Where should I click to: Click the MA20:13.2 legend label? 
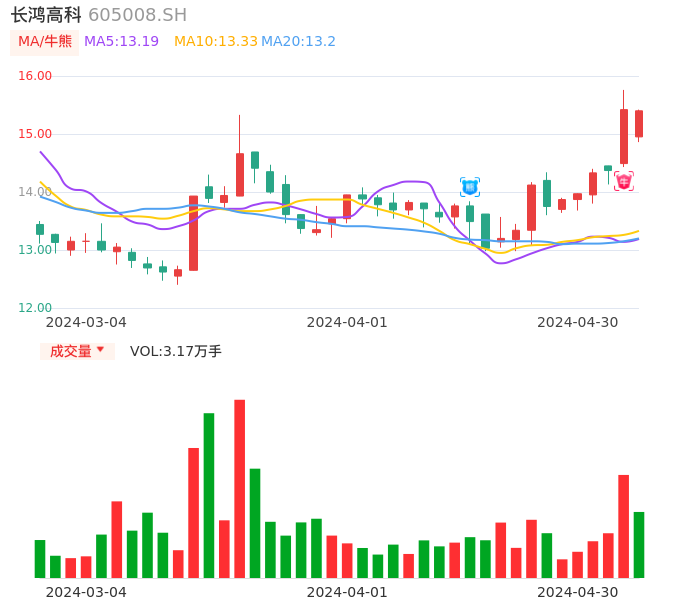pyautogui.click(x=298, y=41)
